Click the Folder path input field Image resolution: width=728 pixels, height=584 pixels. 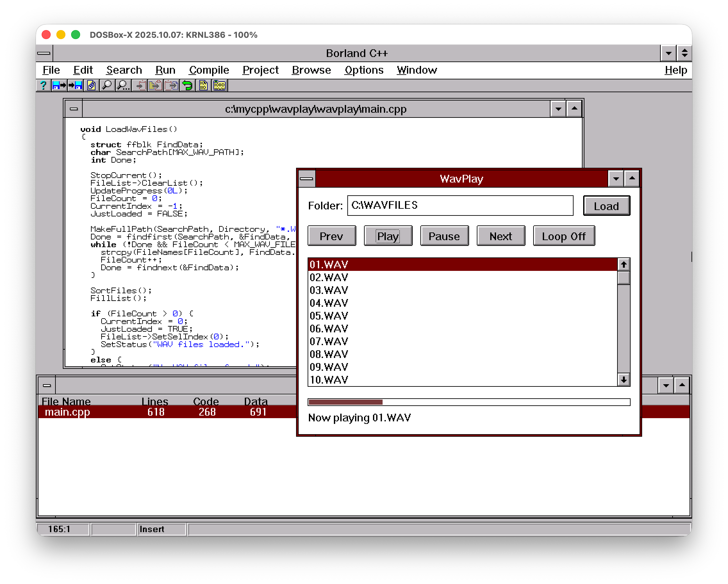(460, 206)
